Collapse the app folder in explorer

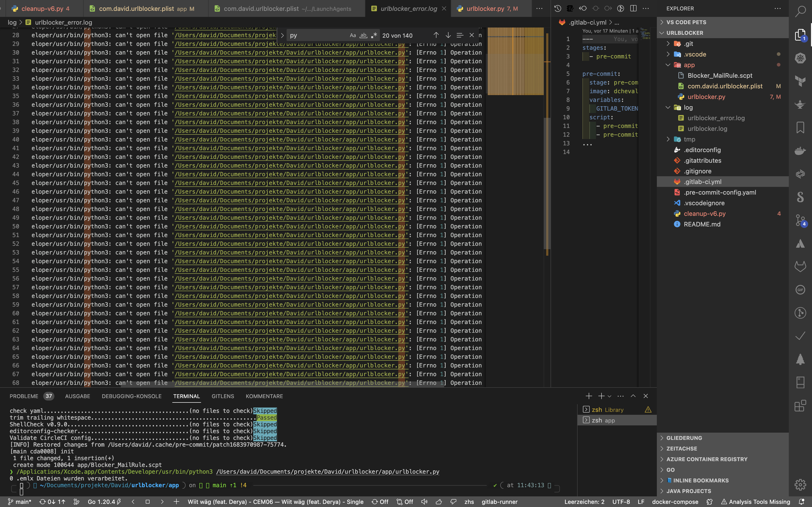click(689, 65)
